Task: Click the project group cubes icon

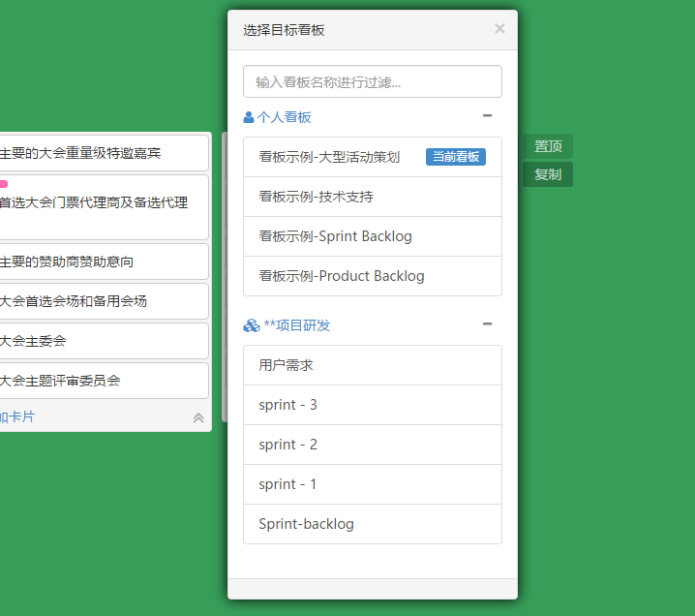Action: coord(251,325)
